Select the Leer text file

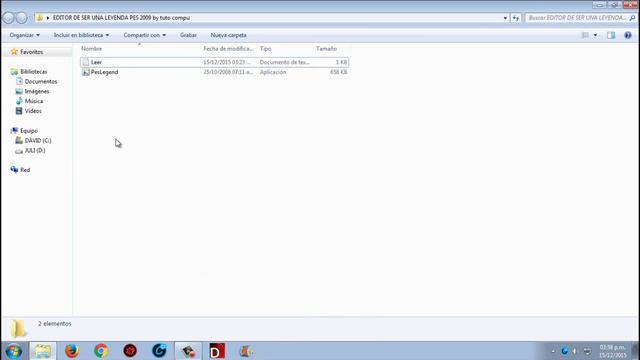tap(214, 62)
